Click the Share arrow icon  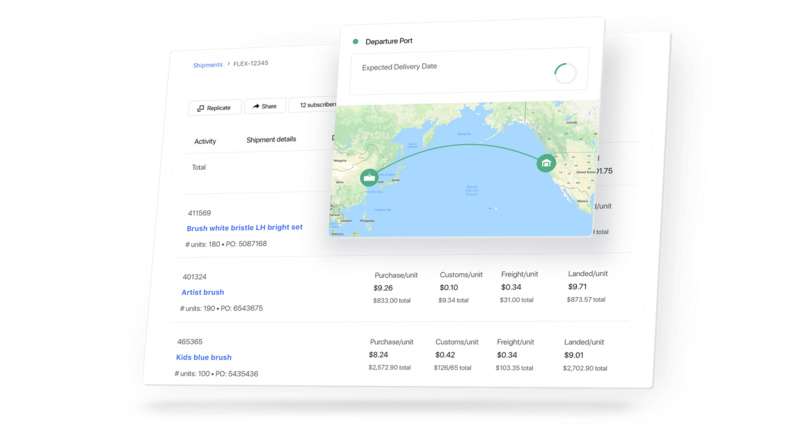256,106
